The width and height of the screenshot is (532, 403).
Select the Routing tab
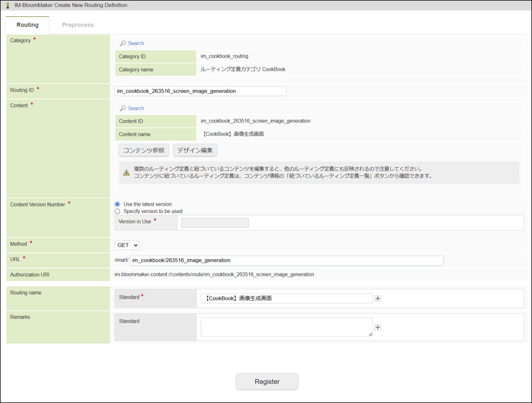point(27,25)
